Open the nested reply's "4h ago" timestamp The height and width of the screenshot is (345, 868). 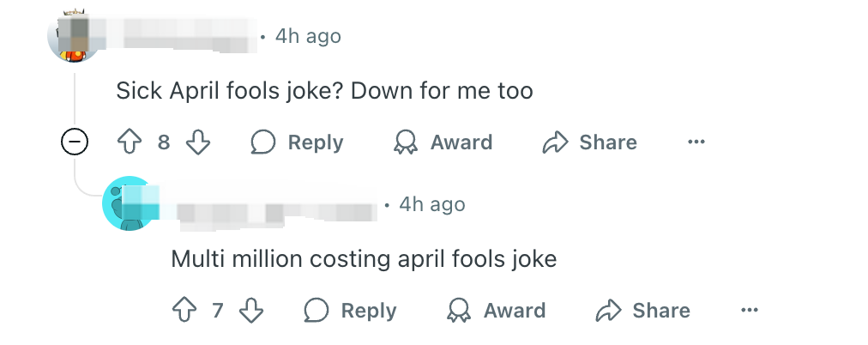(432, 204)
